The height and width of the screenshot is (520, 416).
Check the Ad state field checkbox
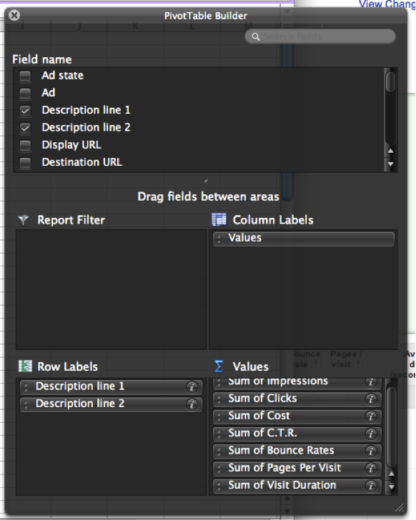click(x=25, y=76)
